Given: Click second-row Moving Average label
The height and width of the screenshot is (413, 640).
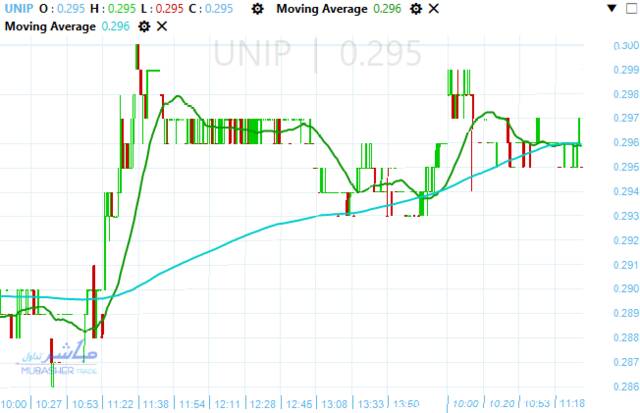Looking at the screenshot, I should [50, 27].
